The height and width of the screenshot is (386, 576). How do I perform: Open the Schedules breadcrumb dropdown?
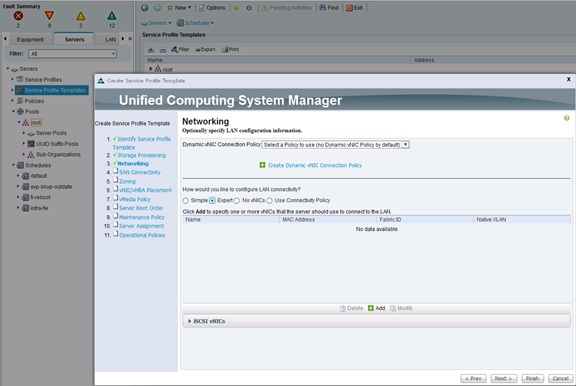pyautogui.click(x=195, y=23)
